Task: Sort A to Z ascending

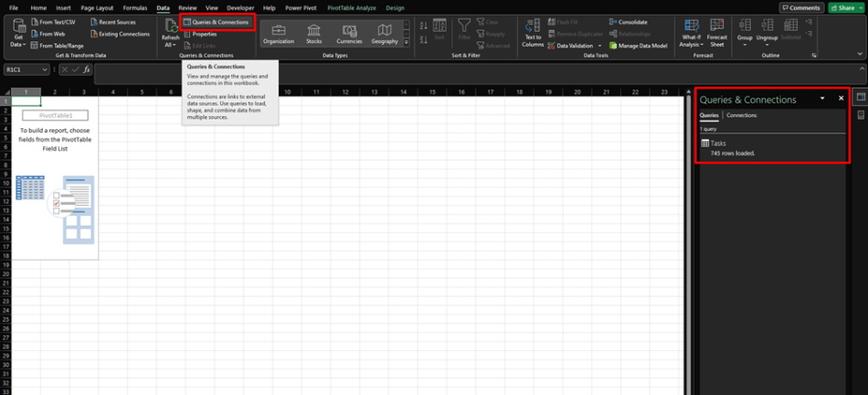Action: click(x=423, y=26)
